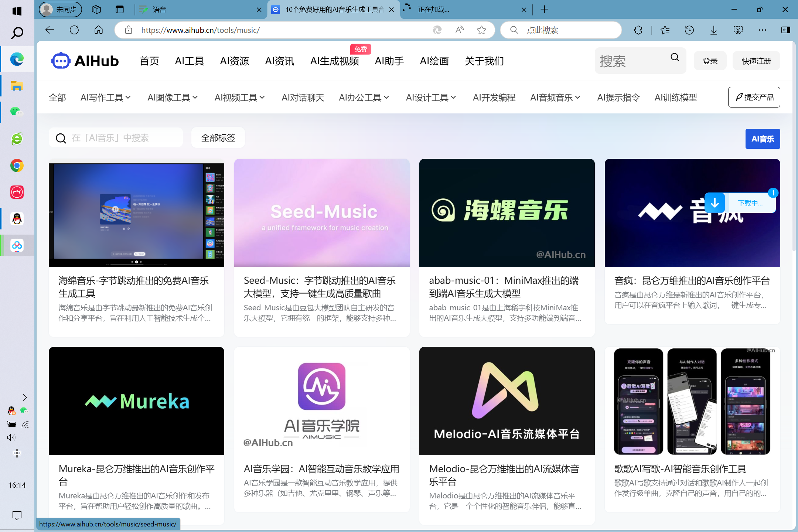Open the browser settings ellipsis menu
The height and width of the screenshot is (532, 798).
[x=762, y=30]
